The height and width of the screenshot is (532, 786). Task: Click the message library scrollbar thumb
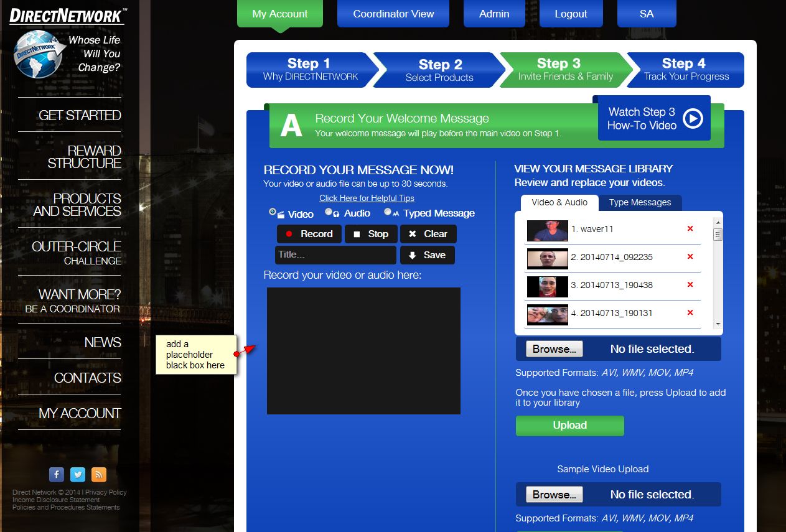[x=718, y=234]
